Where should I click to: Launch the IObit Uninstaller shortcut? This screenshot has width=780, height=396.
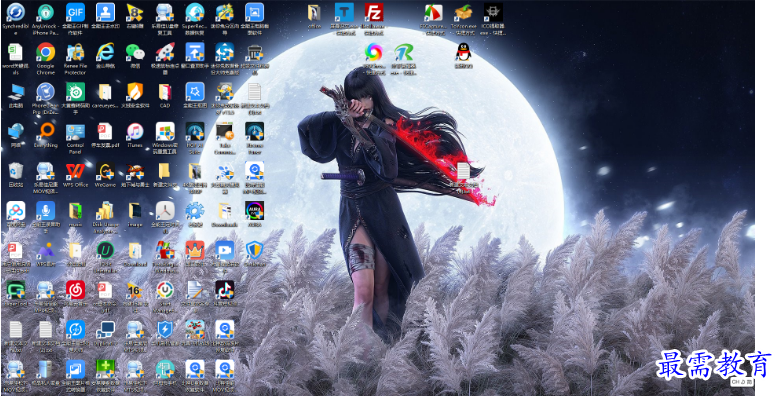click(x=105, y=250)
